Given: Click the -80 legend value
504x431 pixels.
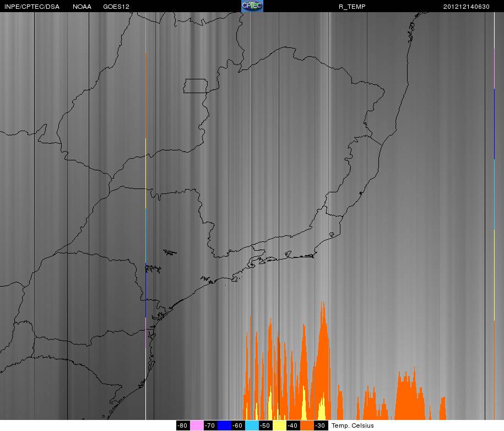Looking at the screenshot, I should (x=183, y=425).
